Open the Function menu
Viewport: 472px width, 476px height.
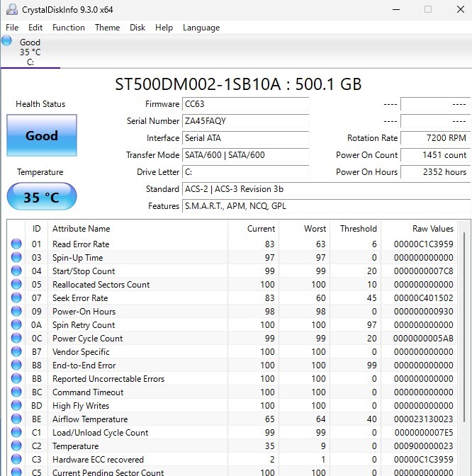pyautogui.click(x=69, y=28)
